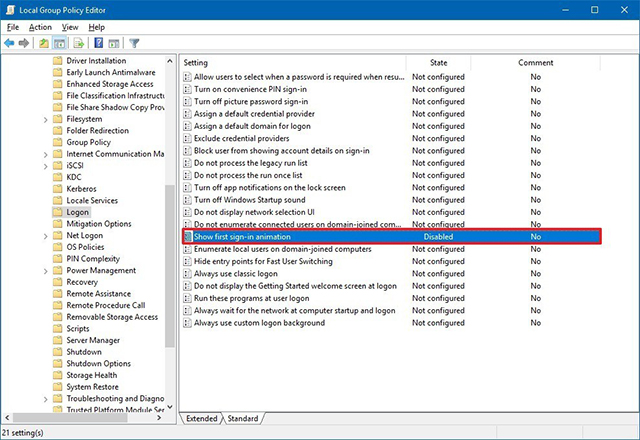The width and height of the screenshot is (640, 440).
Task: Select the Mitigation Options tree item
Action: click(99, 224)
